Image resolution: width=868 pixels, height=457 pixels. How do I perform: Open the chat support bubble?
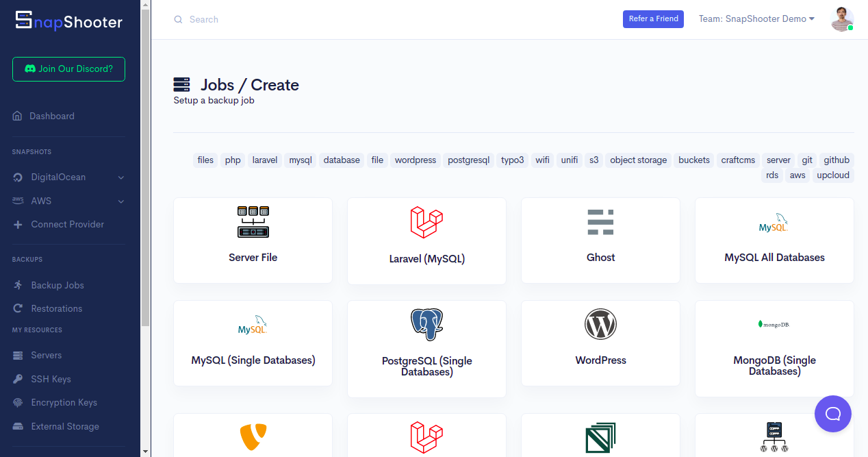click(833, 414)
